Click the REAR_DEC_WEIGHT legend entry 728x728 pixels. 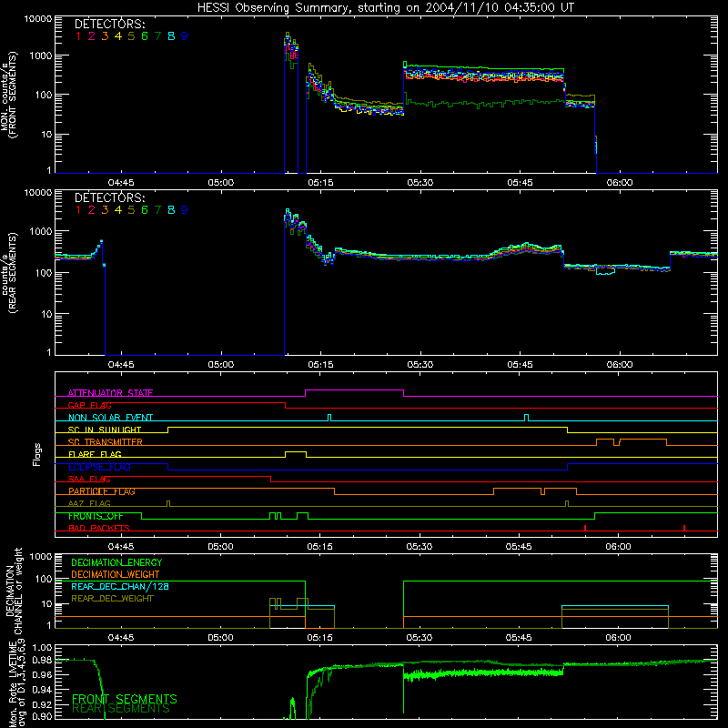coord(112,599)
